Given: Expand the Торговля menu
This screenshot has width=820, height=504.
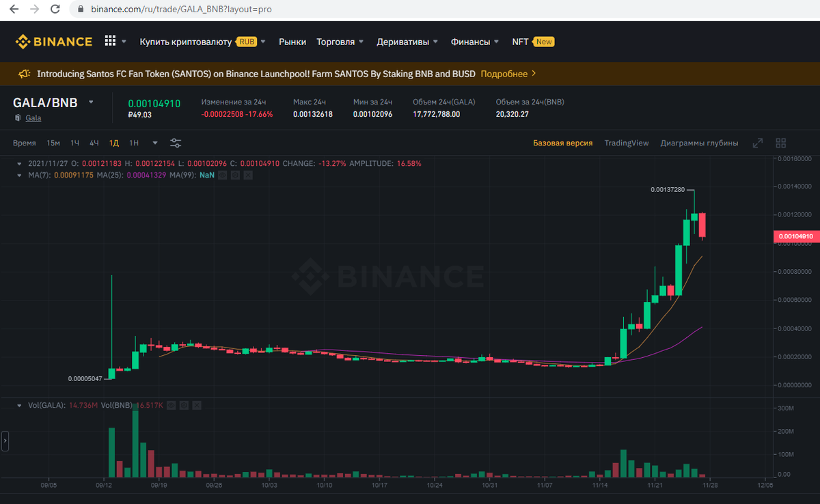Looking at the screenshot, I should [340, 42].
